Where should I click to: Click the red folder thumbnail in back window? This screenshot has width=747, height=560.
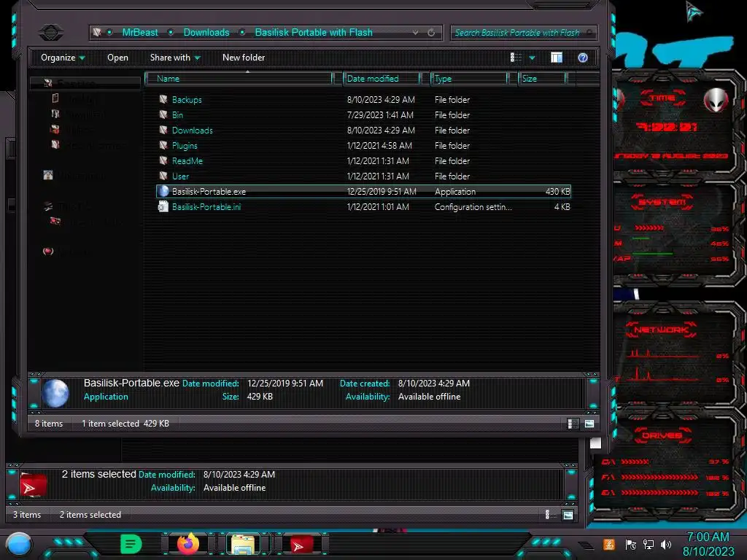tap(33, 485)
